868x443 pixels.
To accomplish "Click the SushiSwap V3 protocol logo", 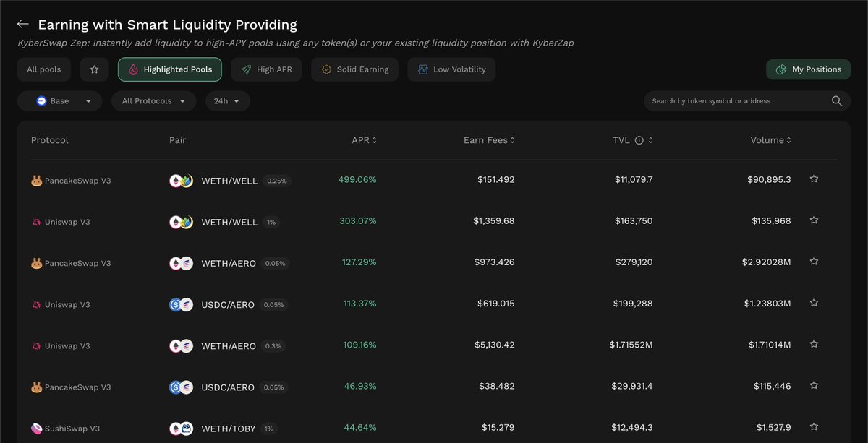I will coord(36,429).
